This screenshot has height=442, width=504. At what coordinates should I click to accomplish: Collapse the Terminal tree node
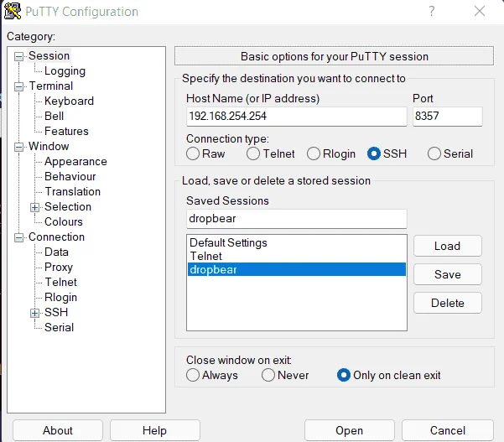pos(19,86)
